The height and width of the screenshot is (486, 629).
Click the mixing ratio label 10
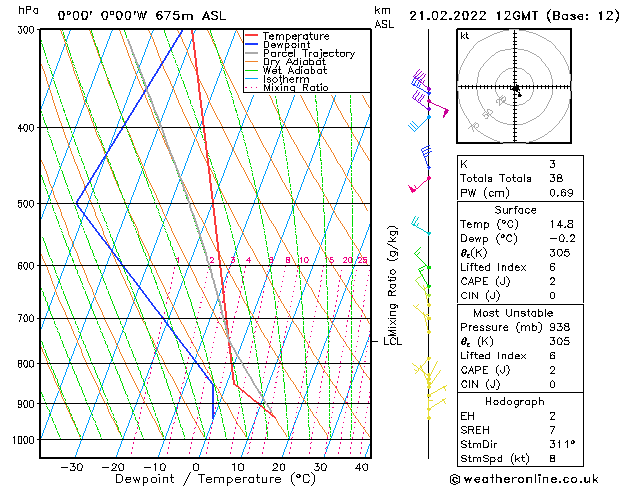tap(304, 260)
